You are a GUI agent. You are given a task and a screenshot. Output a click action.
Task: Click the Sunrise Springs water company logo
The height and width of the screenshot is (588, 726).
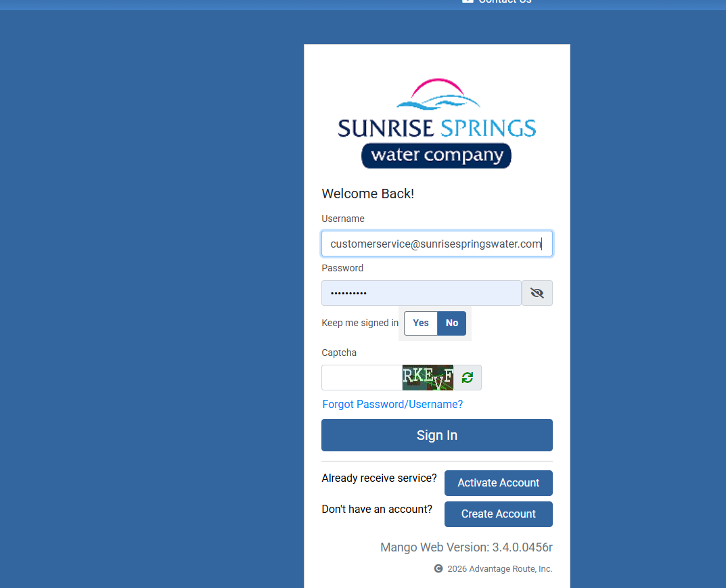pos(436,124)
